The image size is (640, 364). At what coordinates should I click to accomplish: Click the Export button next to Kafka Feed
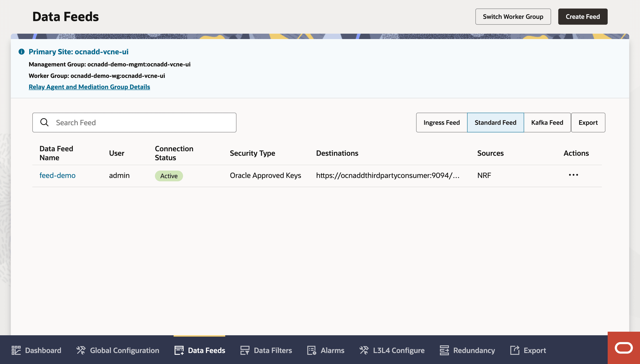588,123
